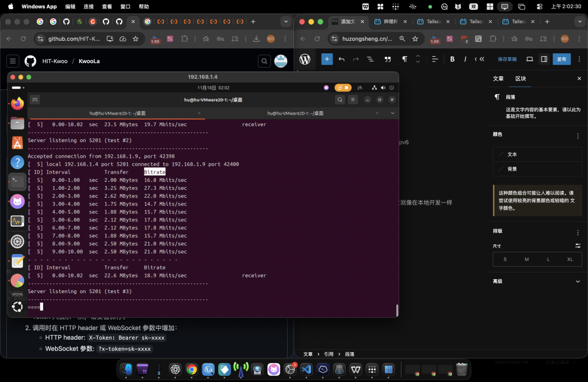Click the undo arrow in WordPress editor
This screenshot has width=588, height=382.
342,59
